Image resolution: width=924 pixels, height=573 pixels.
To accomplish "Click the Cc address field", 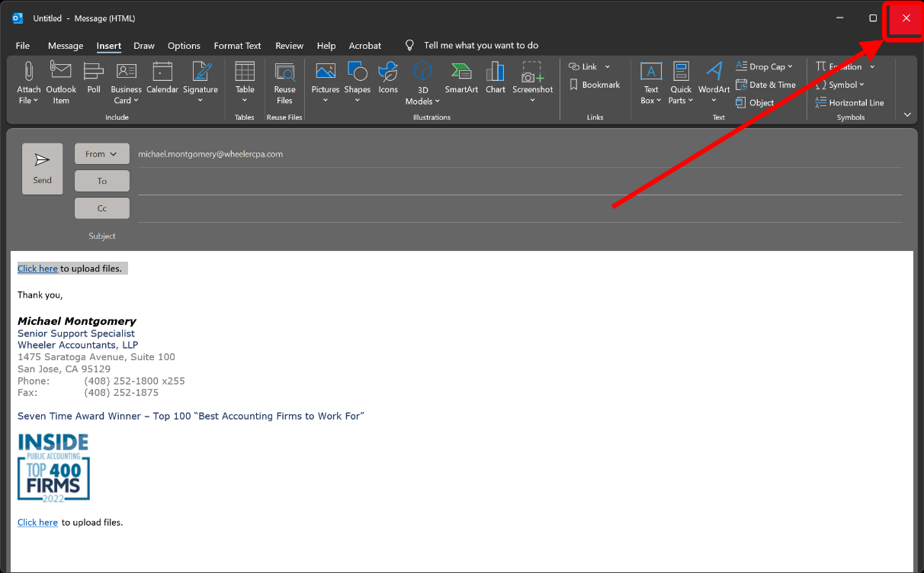I will pos(520,208).
